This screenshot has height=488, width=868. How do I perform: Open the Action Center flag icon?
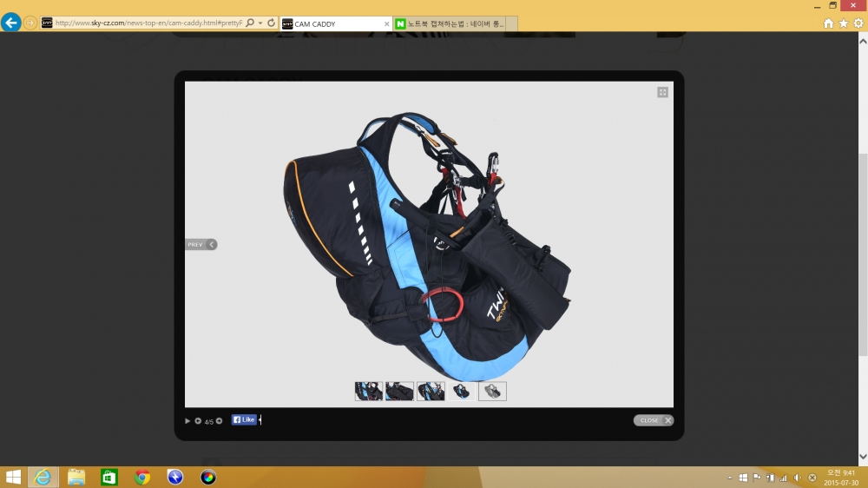click(757, 478)
